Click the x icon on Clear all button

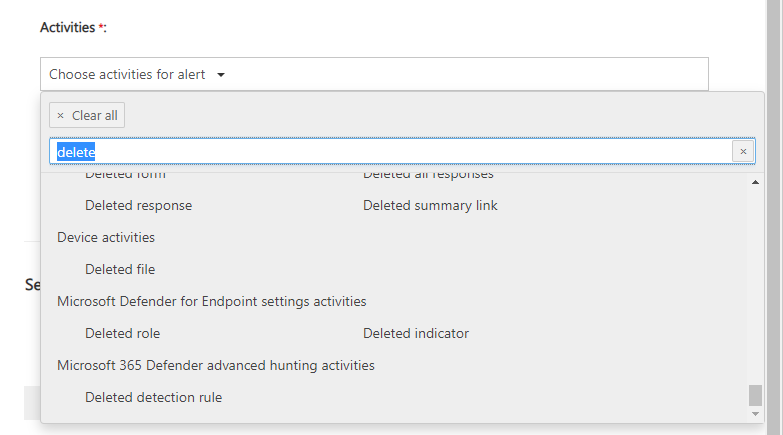(x=60, y=116)
